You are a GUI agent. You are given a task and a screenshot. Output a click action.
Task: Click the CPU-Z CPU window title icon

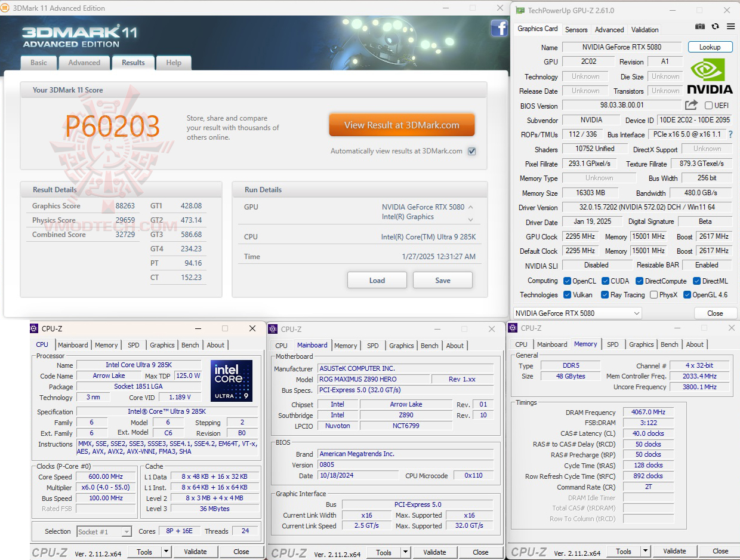[35, 328]
